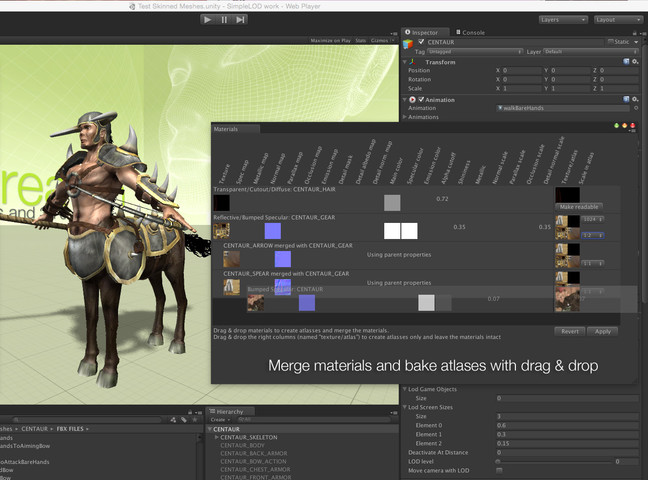Click the Scale Y field
Image resolution: width=648 pixels, height=480 pixels.
pos(569,88)
